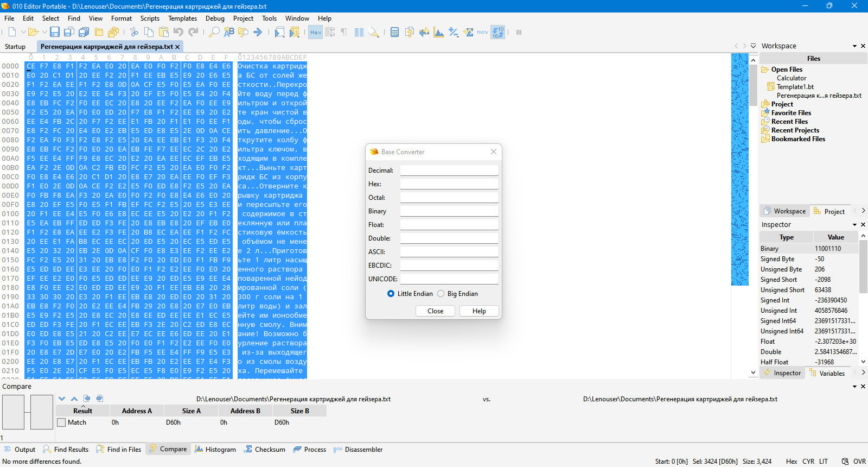Click the Goto arrow toolbar icon
Viewport: 868px width, 467px height.
pyautogui.click(x=258, y=32)
